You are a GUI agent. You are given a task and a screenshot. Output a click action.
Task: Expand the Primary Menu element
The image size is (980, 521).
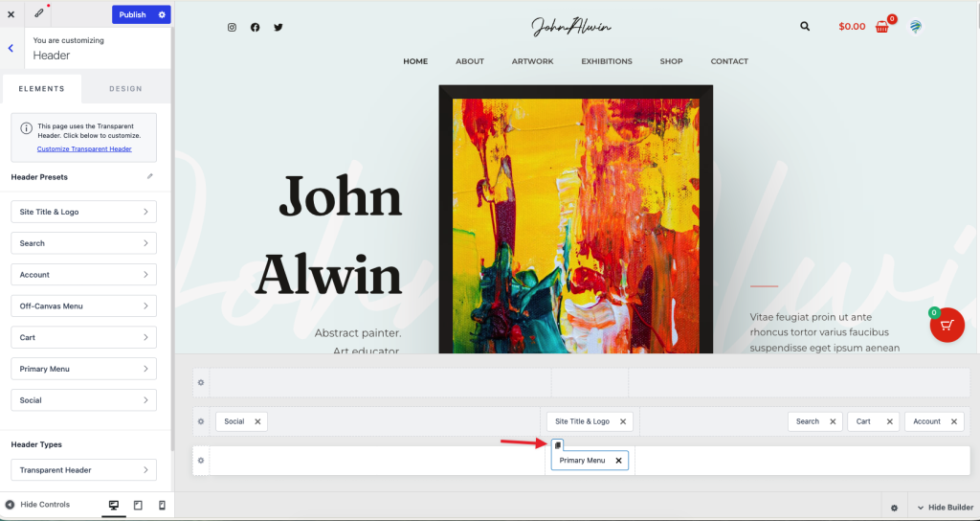coord(84,369)
